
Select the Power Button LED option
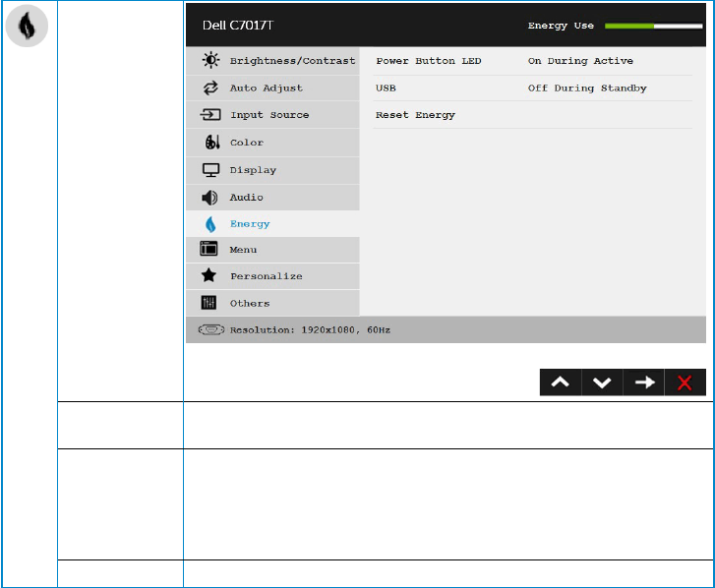428,61
